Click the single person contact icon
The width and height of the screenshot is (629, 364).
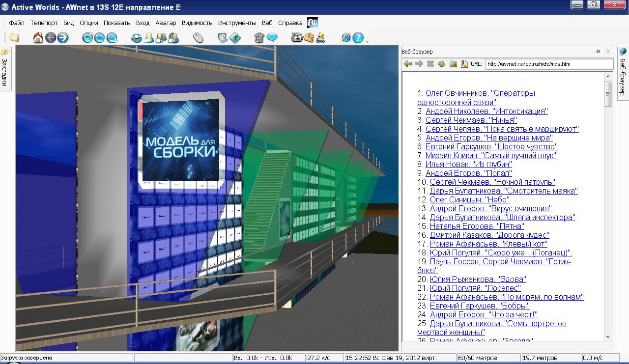(149, 38)
